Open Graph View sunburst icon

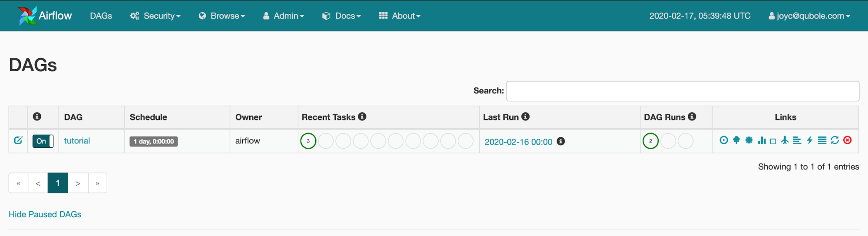[x=749, y=140]
